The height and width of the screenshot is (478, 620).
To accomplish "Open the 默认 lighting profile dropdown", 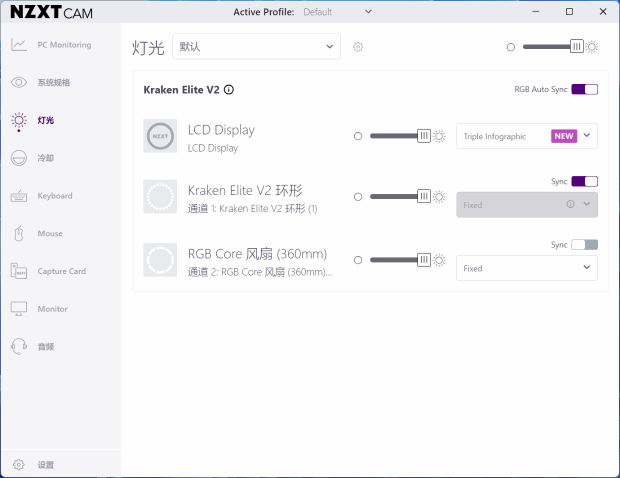I will [x=256, y=47].
